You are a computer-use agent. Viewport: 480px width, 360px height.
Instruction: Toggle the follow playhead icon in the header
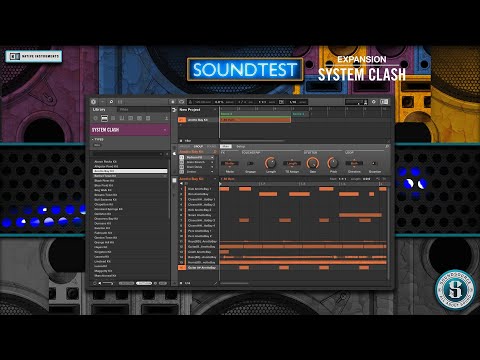click(x=281, y=102)
